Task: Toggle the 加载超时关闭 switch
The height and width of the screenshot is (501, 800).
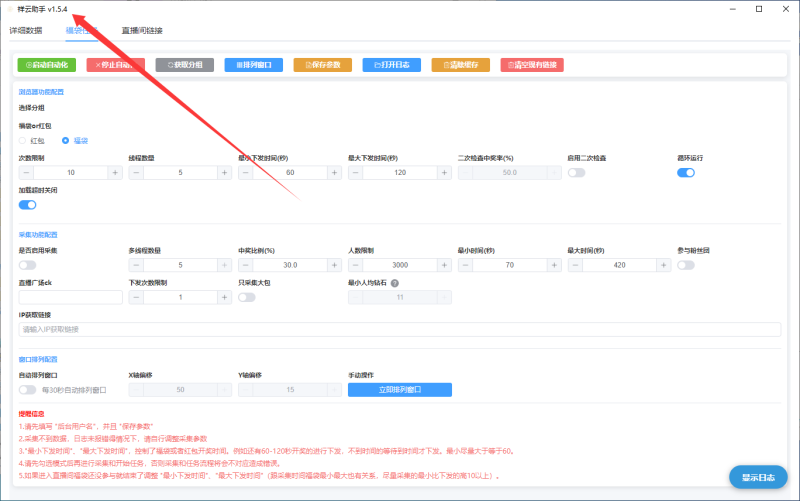Action: click(x=28, y=205)
